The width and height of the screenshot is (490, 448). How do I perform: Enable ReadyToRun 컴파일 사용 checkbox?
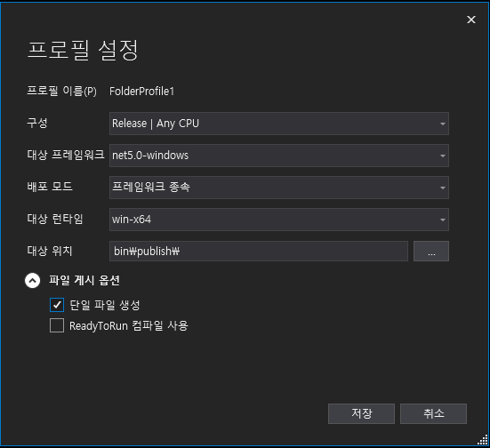point(57,325)
